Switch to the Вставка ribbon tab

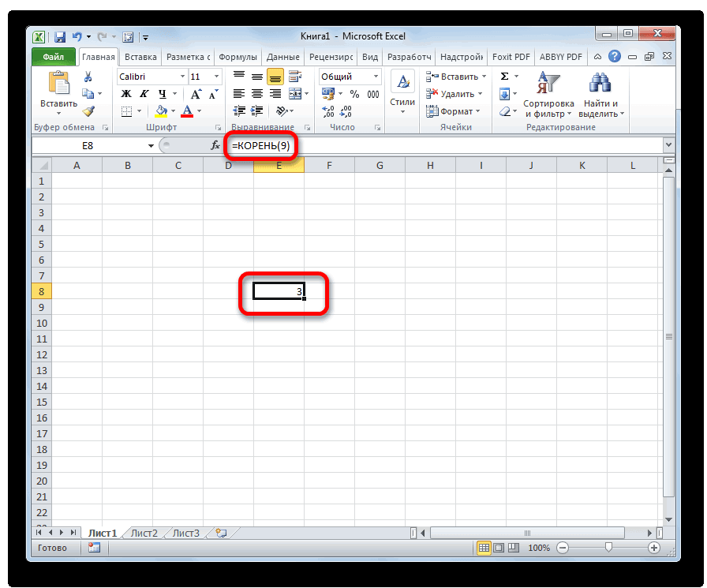(140, 57)
